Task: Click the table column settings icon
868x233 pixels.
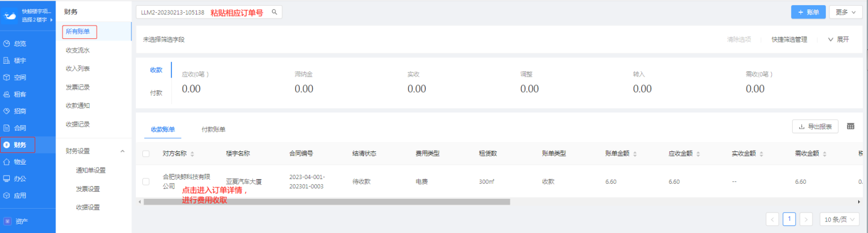Action: [x=851, y=126]
